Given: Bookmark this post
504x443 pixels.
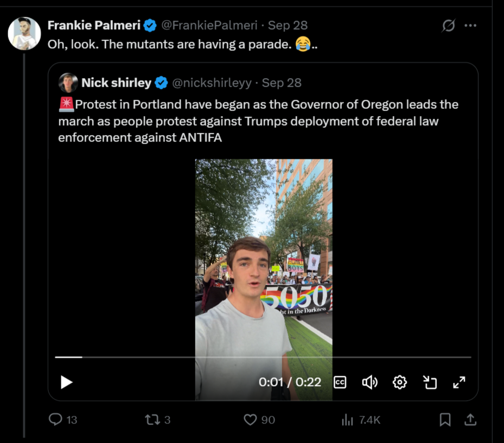Looking at the screenshot, I should [x=445, y=420].
